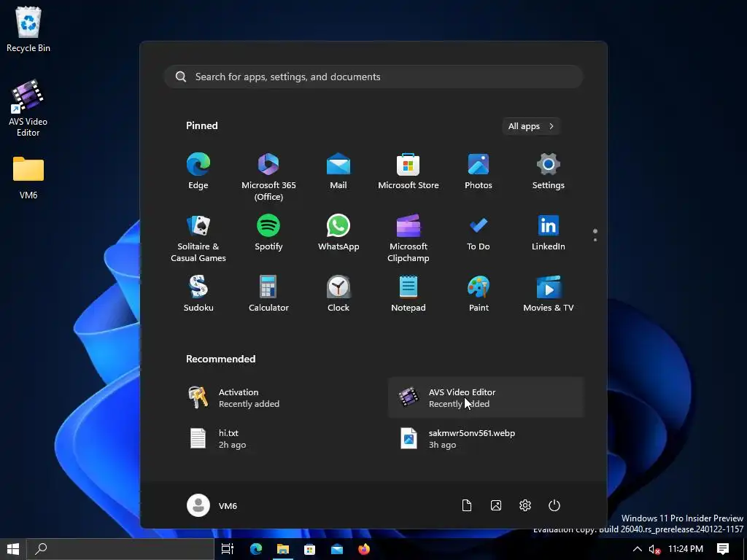Screen dimensions: 747x560
Task: Go to next pinned apps page dot
Action: tap(595, 239)
